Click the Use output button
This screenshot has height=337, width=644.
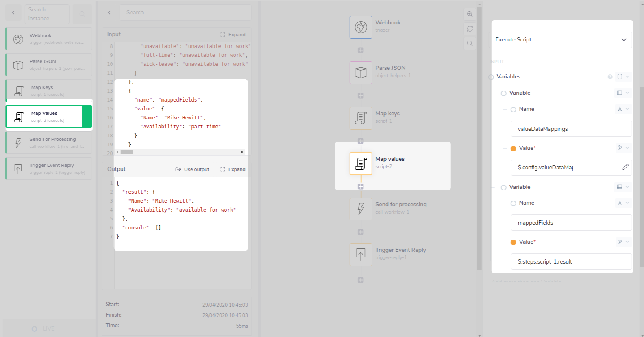pyautogui.click(x=192, y=169)
